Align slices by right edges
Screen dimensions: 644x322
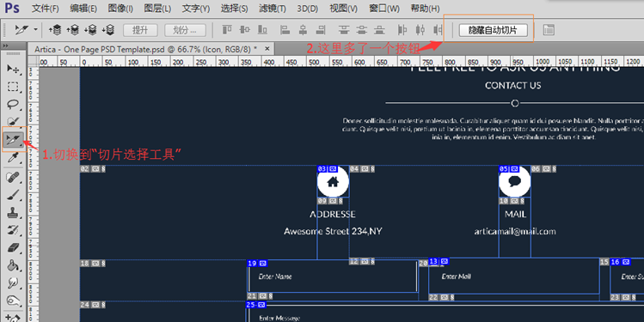(321, 29)
